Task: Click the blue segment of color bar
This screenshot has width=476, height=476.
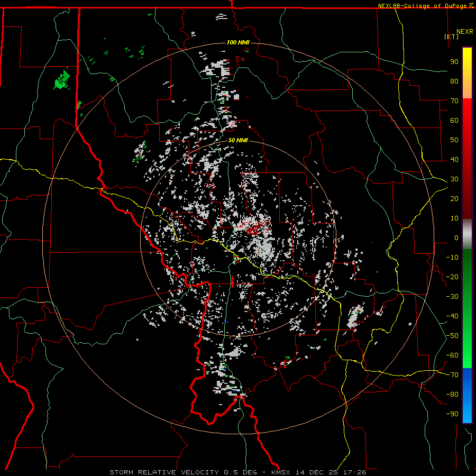Action: click(467, 396)
